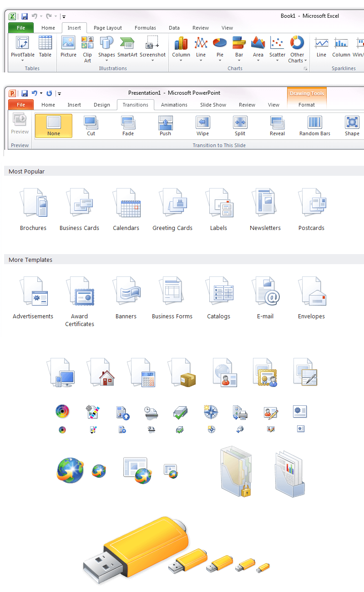Open the Award Certificates templates
364x592 pixels.
(x=80, y=301)
